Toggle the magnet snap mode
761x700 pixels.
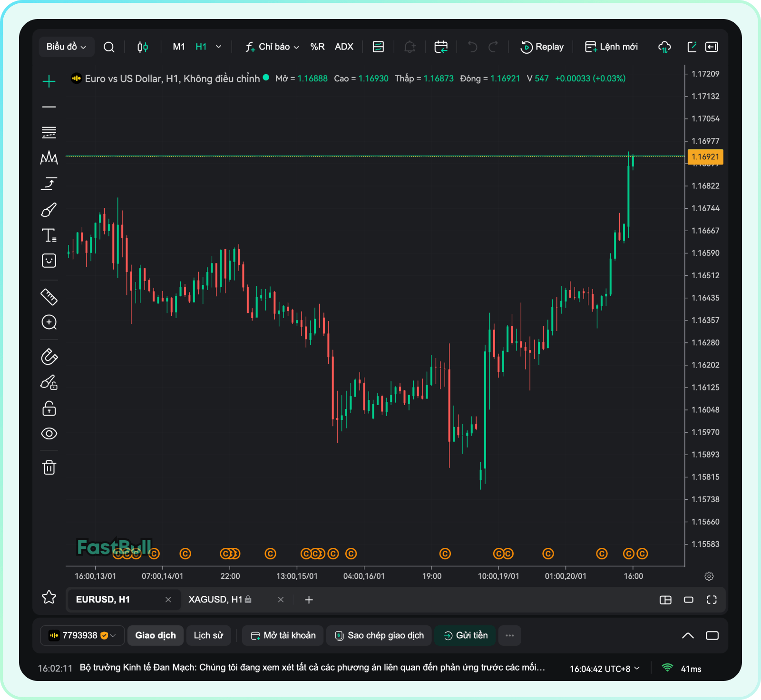(x=49, y=357)
